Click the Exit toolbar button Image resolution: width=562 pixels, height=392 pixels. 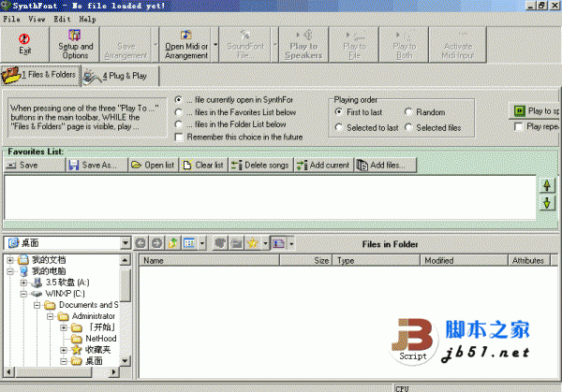24,44
